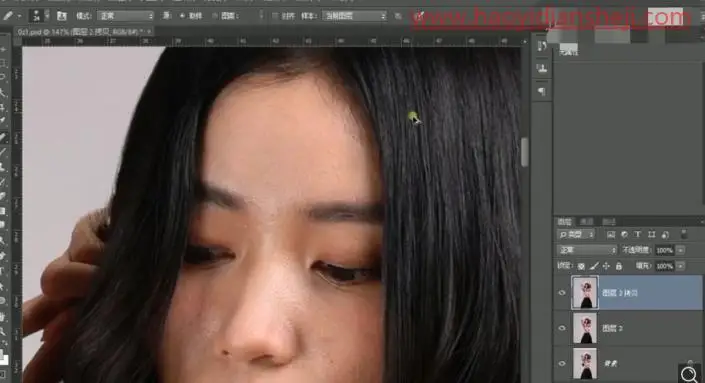Image resolution: width=705 pixels, height=383 pixels.
Task: Toggle the layer filtering switch
Action: coord(684,234)
